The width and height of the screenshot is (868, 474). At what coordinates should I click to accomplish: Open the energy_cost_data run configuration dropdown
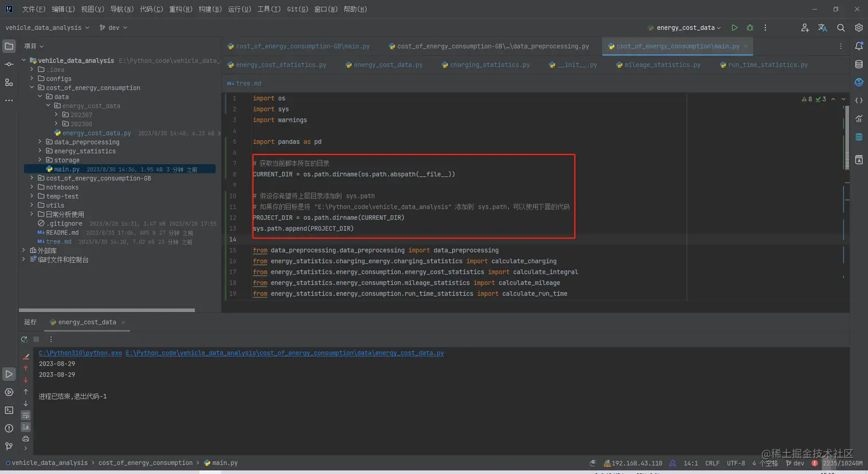pos(684,28)
